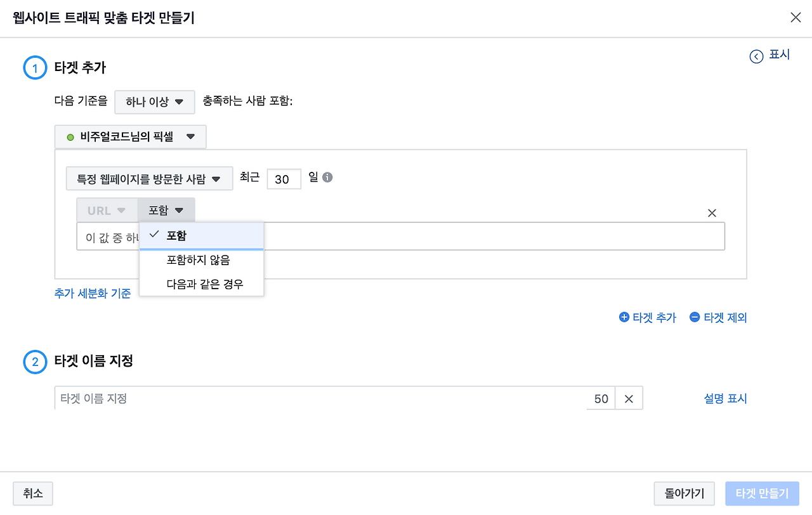Click the plus icon beside 타겟 추가
Screen dimensions: 812x515
coord(624,317)
